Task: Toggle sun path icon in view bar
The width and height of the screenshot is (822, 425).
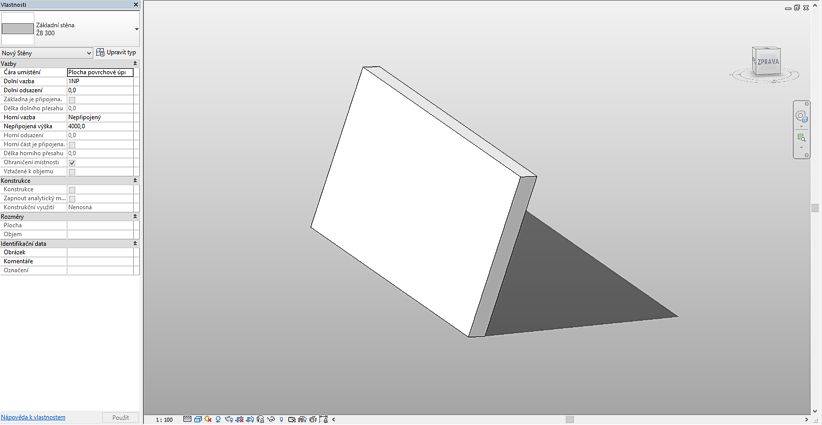Action: tap(208, 420)
